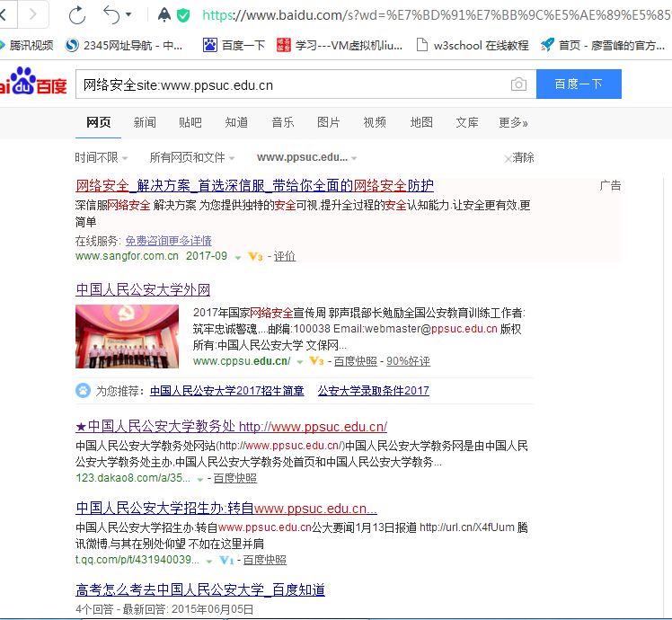The height and width of the screenshot is (620, 672).
Task: Open the 腾讯视频 bookmark
Action: coord(27,45)
